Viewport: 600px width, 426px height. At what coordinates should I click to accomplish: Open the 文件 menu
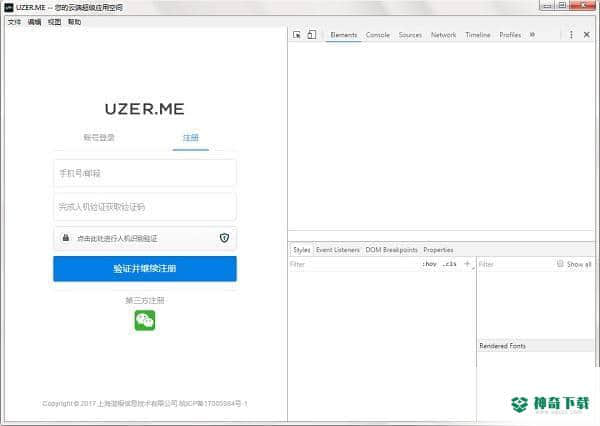(14, 22)
